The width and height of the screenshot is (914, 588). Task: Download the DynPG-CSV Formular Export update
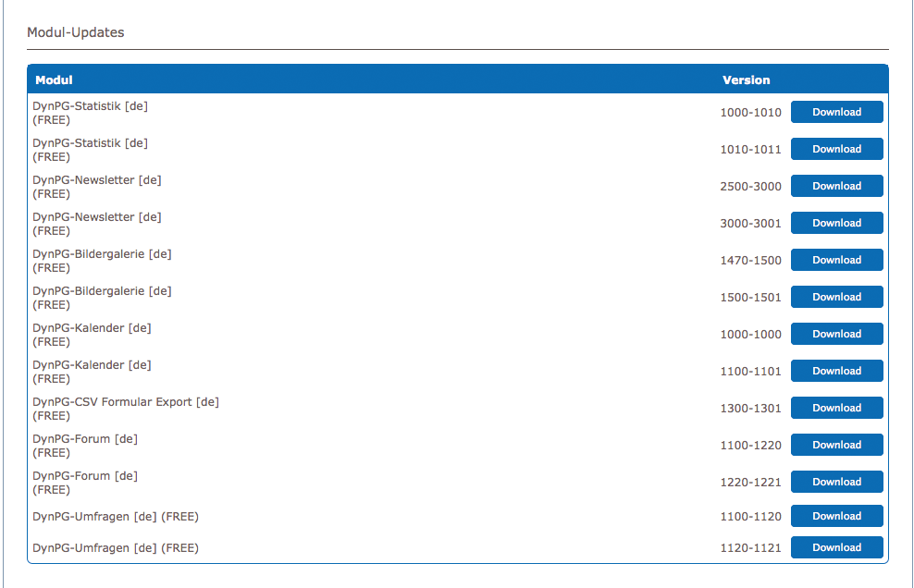click(x=836, y=408)
